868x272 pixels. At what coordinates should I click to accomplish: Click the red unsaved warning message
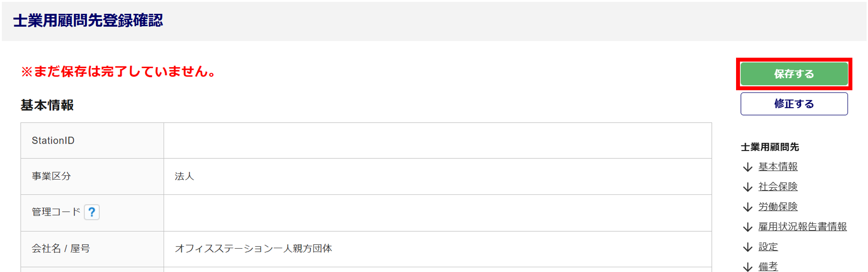pos(118,72)
